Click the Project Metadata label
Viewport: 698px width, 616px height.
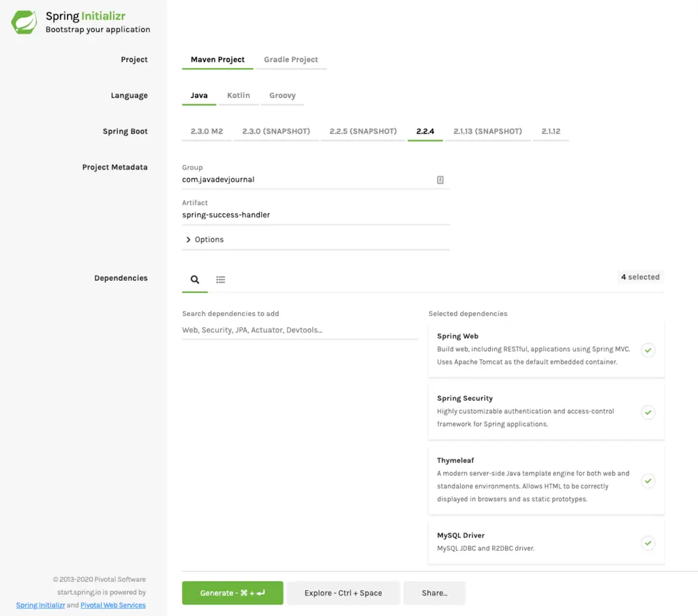115,168
